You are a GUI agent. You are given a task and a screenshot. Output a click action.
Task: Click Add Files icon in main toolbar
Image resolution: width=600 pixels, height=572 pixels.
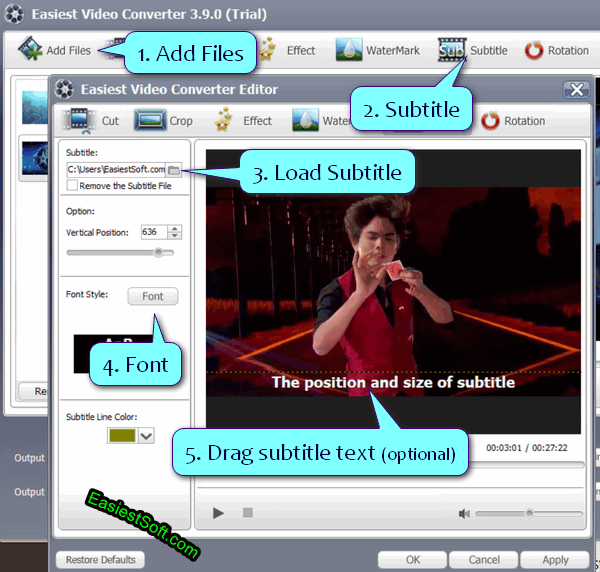(30, 48)
